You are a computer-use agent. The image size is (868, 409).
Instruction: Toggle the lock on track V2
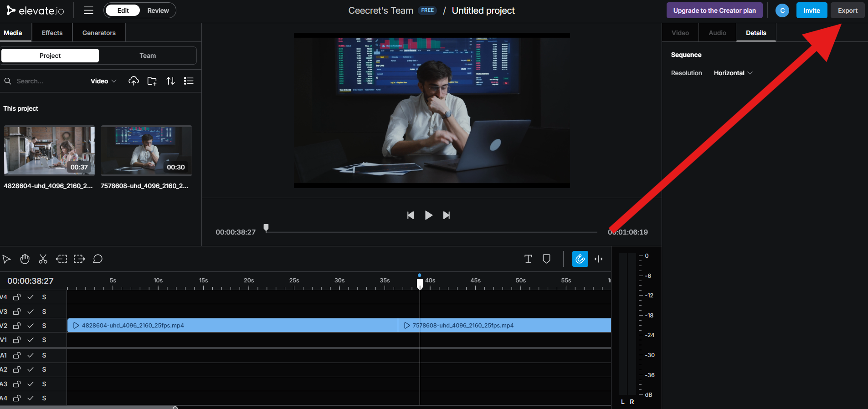coord(17,326)
